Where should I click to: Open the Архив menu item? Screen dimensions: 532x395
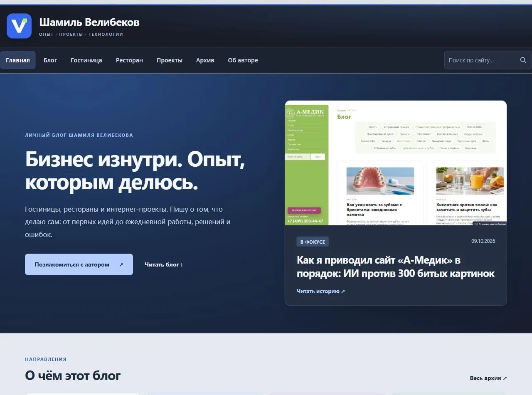205,60
